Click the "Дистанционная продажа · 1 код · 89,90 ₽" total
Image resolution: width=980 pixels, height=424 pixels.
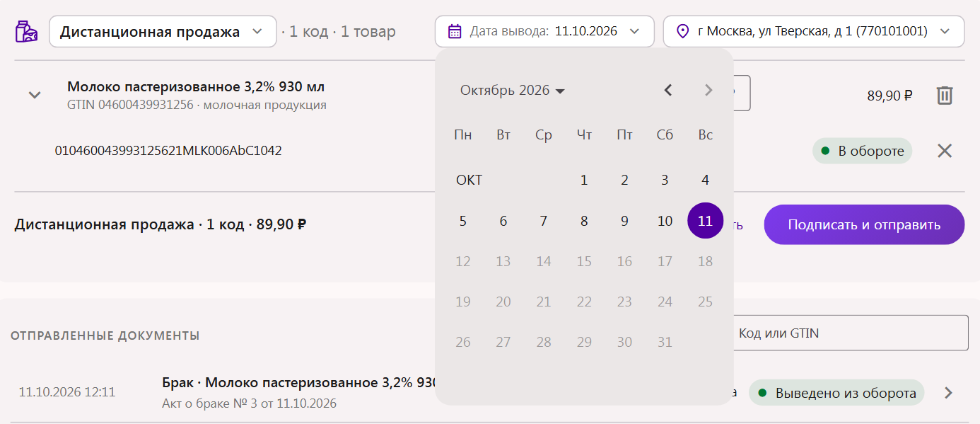click(x=161, y=225)
